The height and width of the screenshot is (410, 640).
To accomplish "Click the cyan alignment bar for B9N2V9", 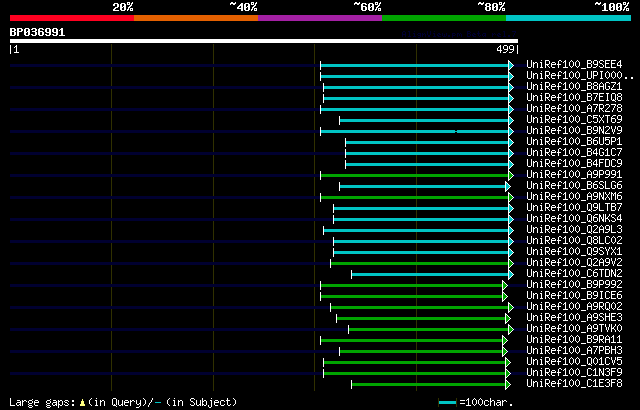I will click(415, 131).
